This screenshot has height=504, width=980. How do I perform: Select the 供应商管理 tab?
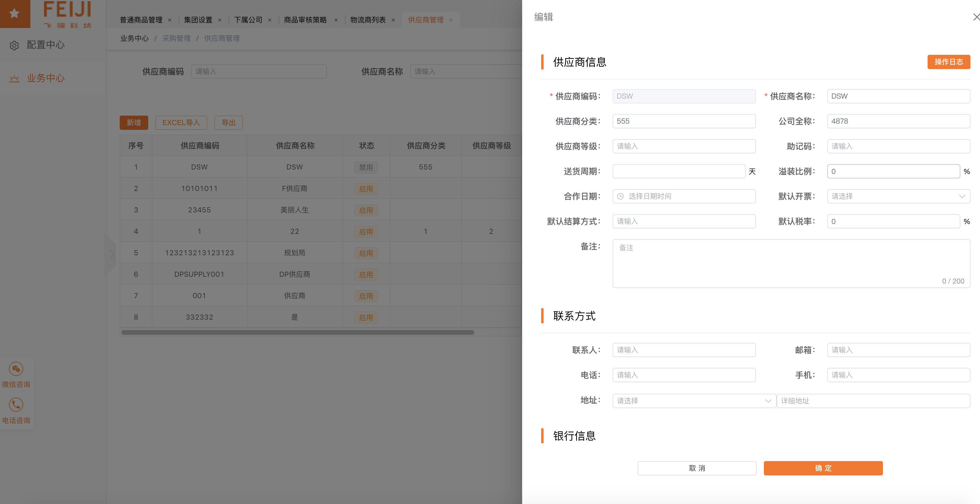426,20
